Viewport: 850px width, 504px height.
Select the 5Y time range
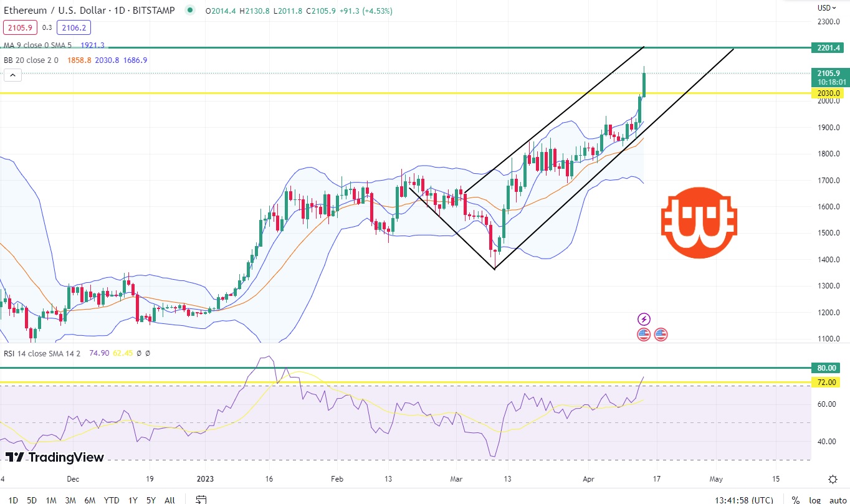(151, 500)
